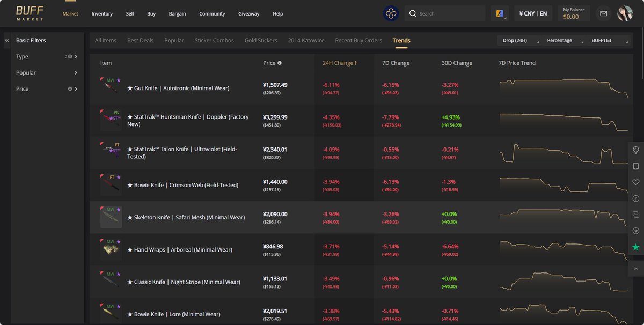Open the My Balance $0.00 box
644x325 pixels.
point(573,13)
